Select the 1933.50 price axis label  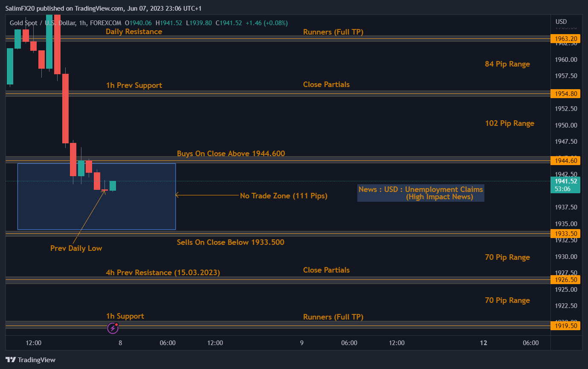tap(565, 234)
